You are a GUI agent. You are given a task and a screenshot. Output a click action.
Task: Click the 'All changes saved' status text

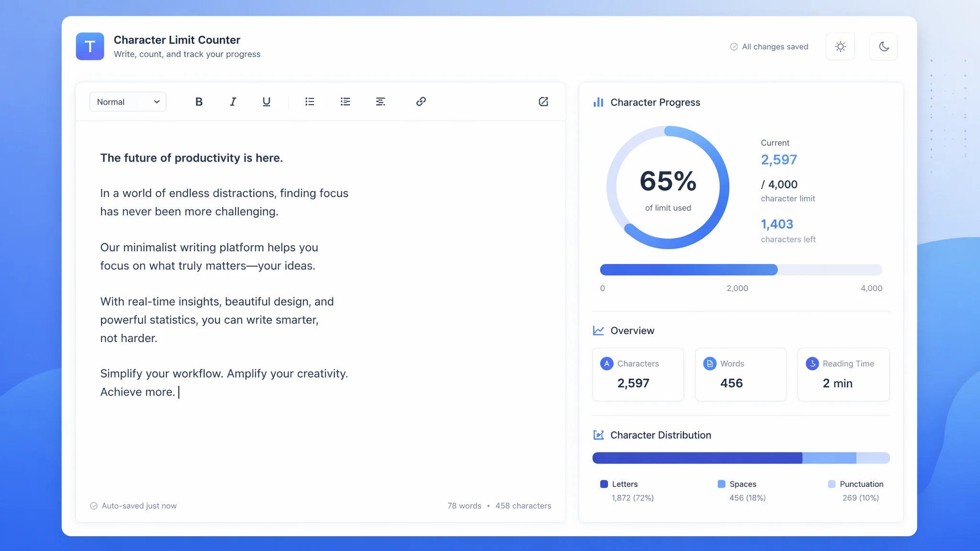775,47
